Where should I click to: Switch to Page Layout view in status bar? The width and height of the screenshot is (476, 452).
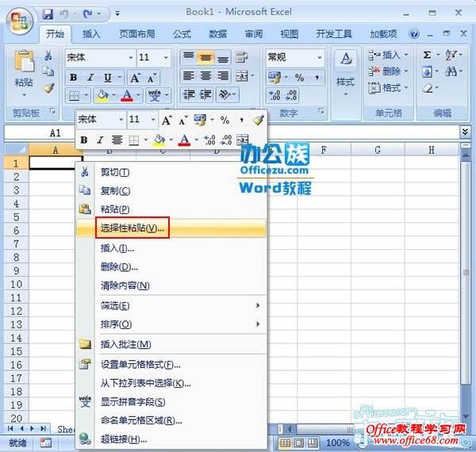[x=298, y=443]
